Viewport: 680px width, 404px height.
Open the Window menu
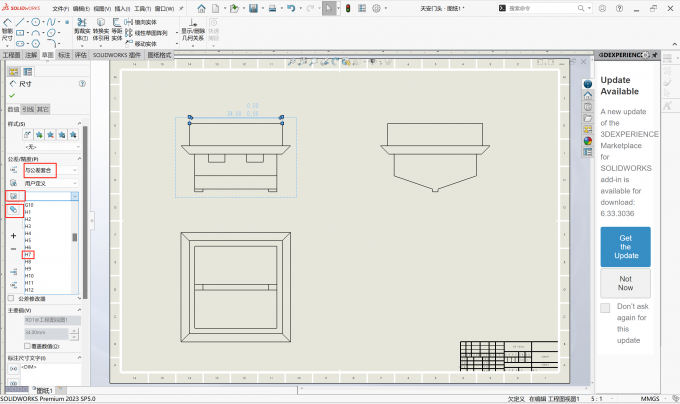coord(164,9)
